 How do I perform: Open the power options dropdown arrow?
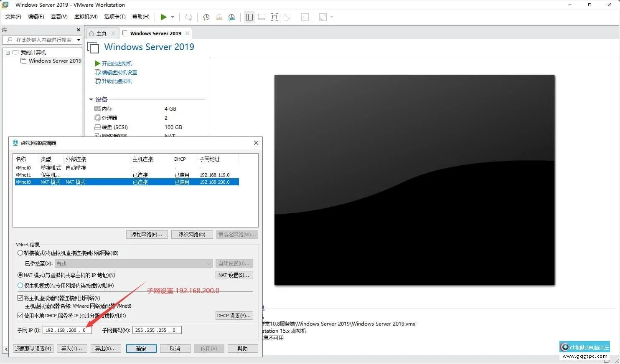coord(173,17)
